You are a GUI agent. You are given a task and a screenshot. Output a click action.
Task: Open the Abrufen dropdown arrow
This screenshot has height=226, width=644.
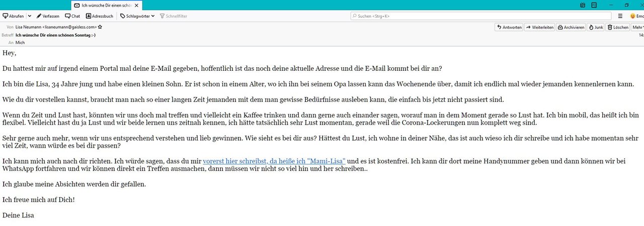[29, 16]
